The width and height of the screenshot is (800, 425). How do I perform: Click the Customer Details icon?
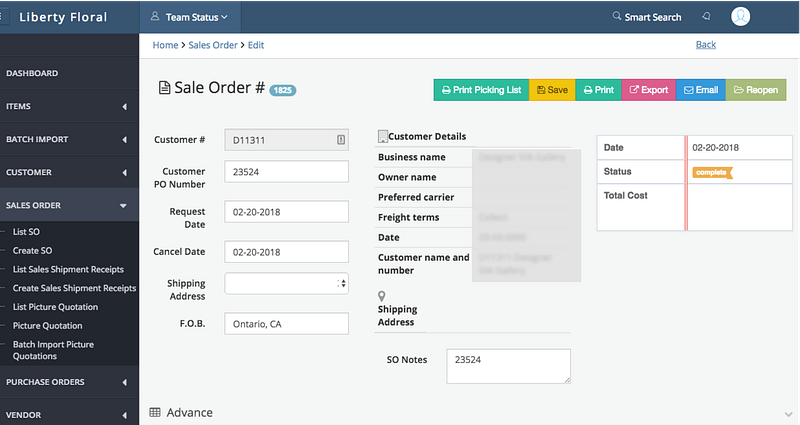[382, 137]
